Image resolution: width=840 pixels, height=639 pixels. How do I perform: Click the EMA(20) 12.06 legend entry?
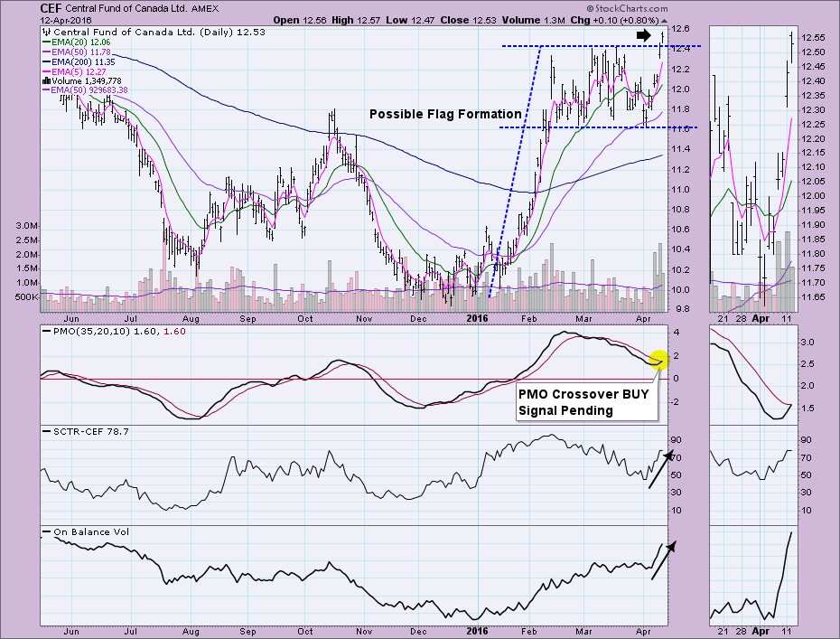(x=81, y=42)
